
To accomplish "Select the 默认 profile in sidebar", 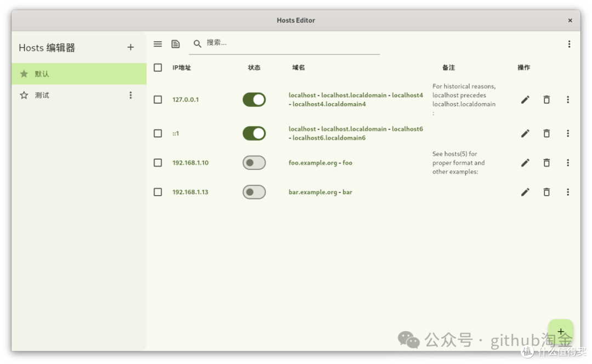I will click(x=79, y=73).
